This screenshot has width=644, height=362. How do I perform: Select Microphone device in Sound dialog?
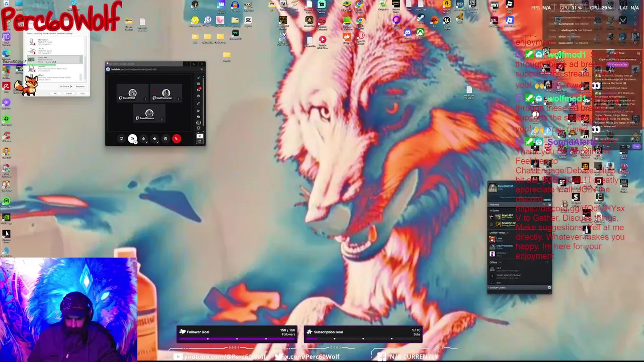[x=55, y=42]
